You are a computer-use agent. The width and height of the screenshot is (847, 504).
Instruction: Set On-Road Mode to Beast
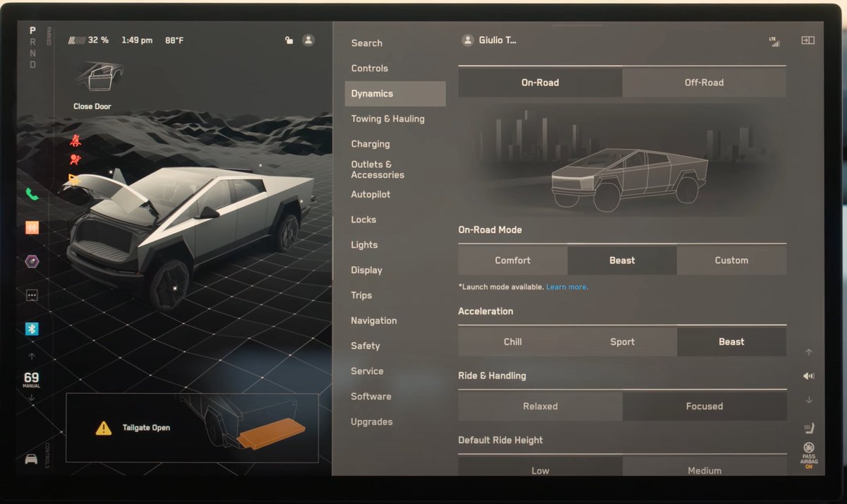(x=623, y=260)
